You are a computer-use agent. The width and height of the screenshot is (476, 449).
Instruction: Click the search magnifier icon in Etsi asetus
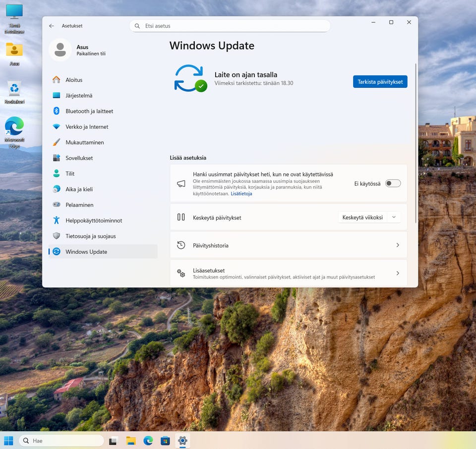click(137, 26)
